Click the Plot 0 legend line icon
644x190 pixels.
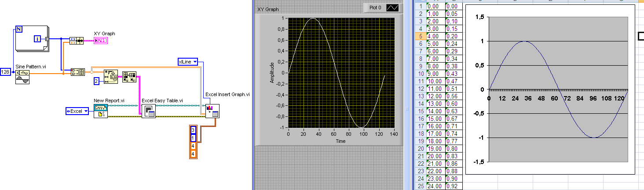click(x=392, y=8)
